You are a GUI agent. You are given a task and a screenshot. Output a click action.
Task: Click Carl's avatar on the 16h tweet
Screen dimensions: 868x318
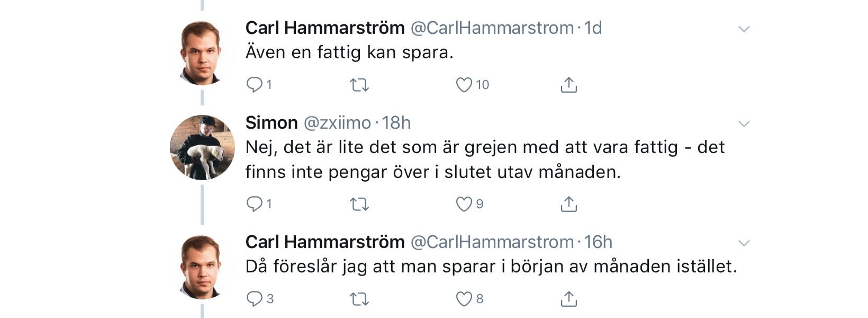point(201,267)
